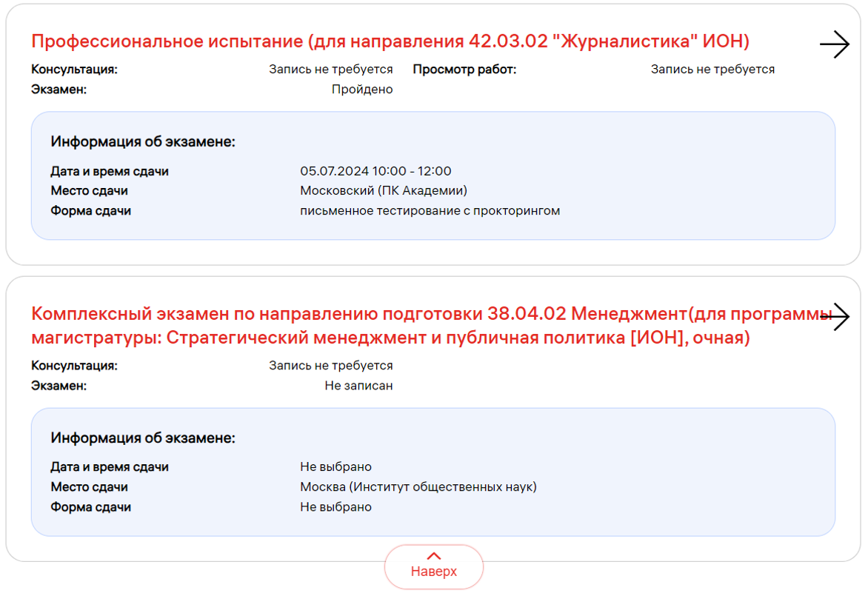The image size is (868, 596).
Task: Click Место сдачи label in Журналистика card
Action: pyautogui.click(x=89, y=191)
